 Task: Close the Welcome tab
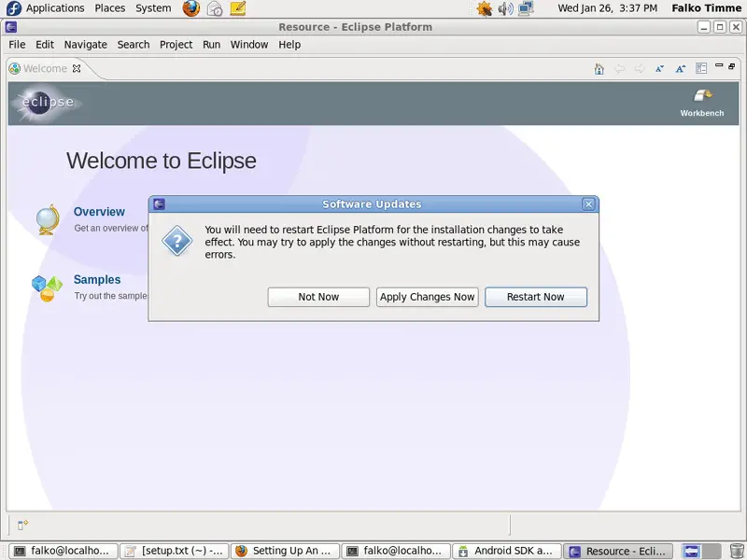77,68
